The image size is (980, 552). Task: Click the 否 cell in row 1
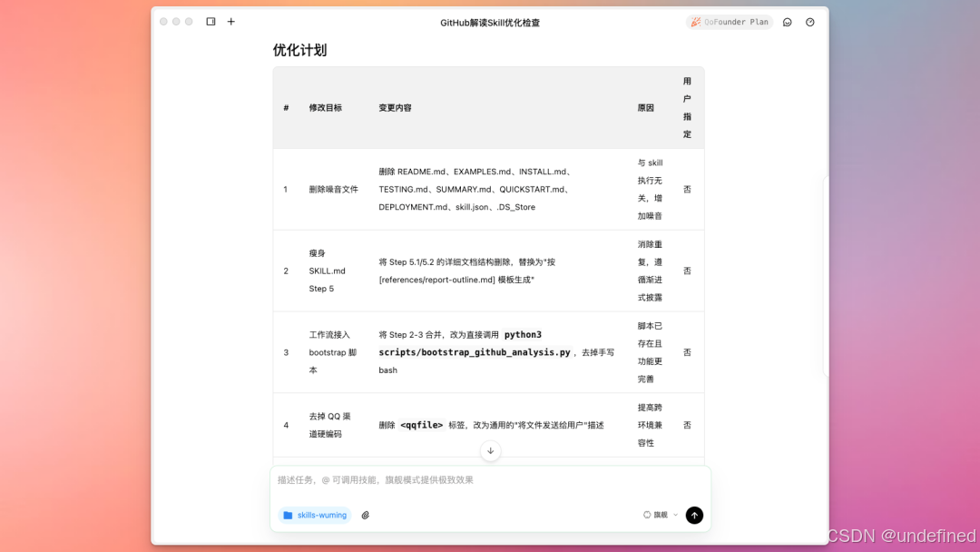tap(687, 190)
